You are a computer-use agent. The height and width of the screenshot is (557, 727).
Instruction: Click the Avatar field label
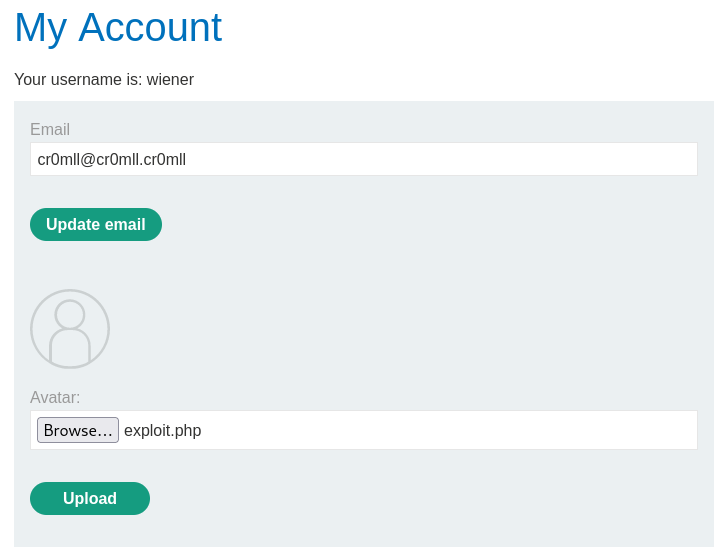(x=55, y=397)
